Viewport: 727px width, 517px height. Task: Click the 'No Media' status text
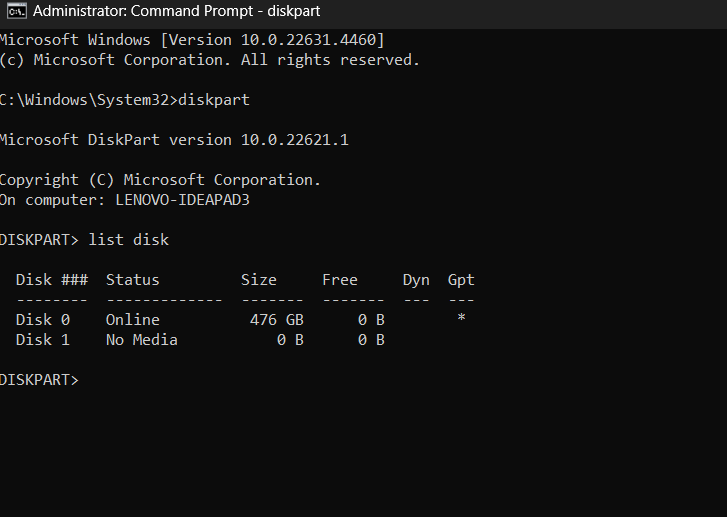(x=141, y=340)
